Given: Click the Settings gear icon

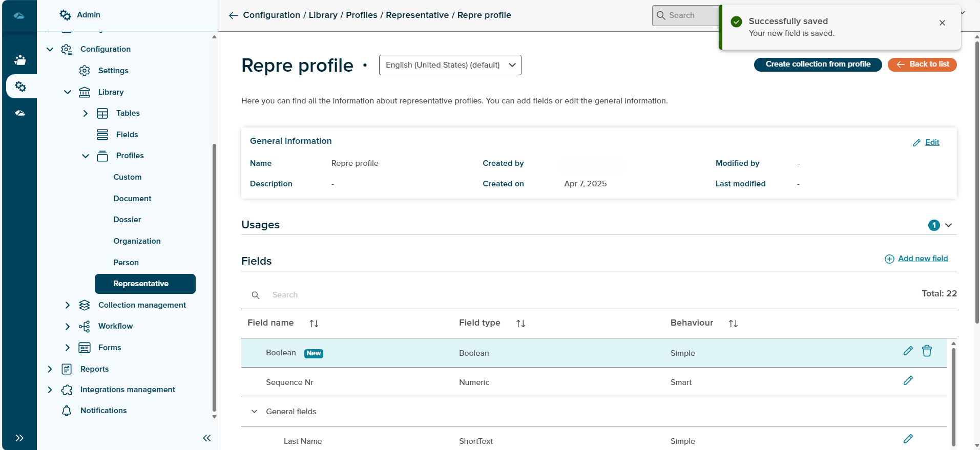Looking at the screenshot, I should point(85,71).
